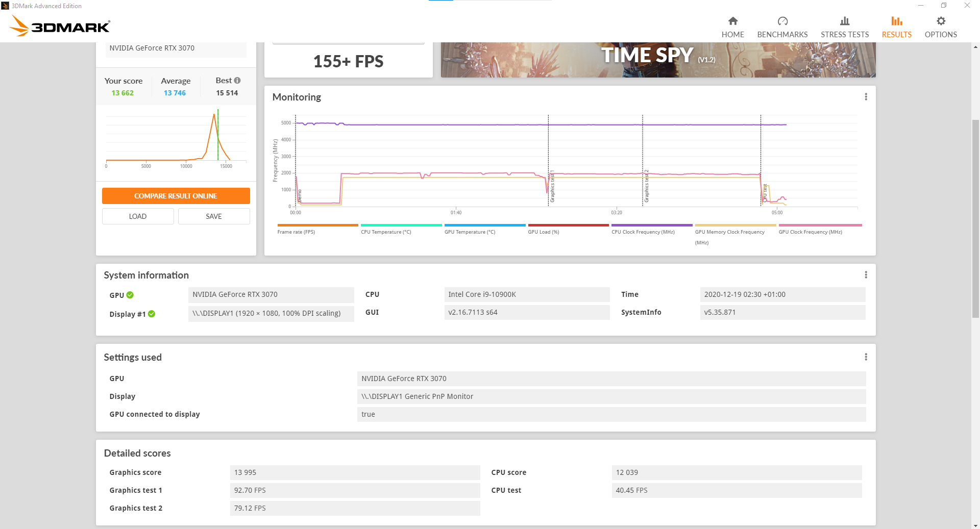
Task: Toggle CPU Temperature legend series
Action: [386, 232]
